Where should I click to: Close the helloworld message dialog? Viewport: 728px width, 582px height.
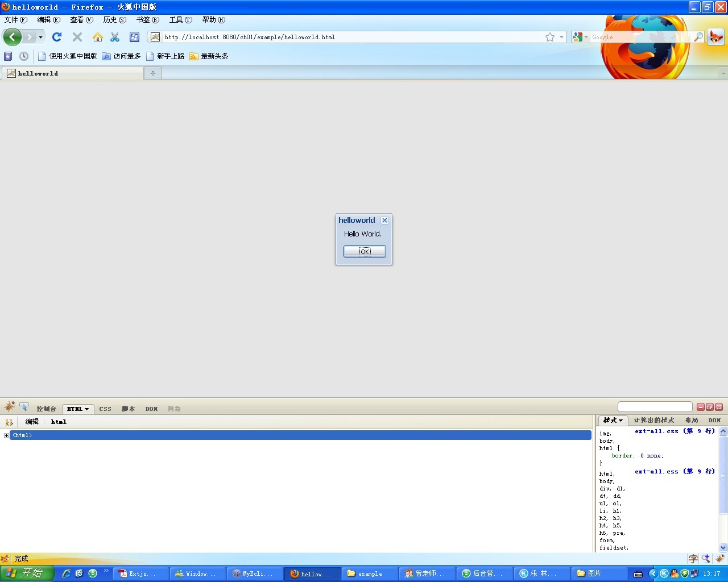tap(384, 221)
